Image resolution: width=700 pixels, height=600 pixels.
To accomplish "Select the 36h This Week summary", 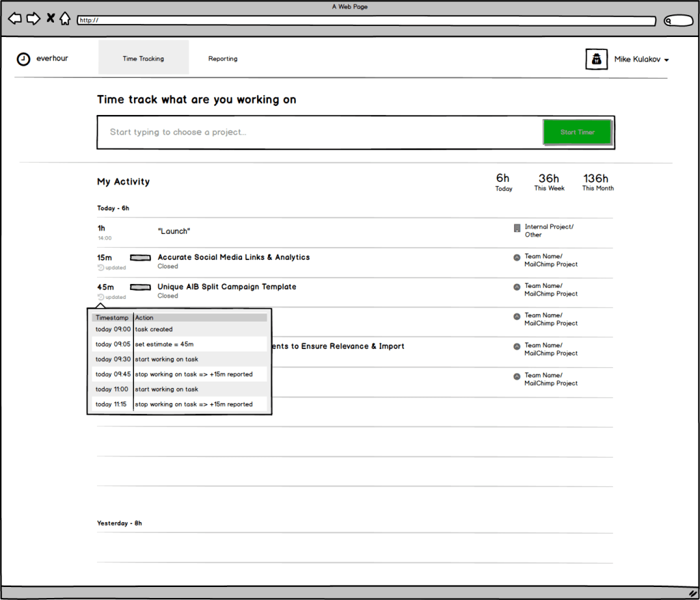I will point(549,182).
